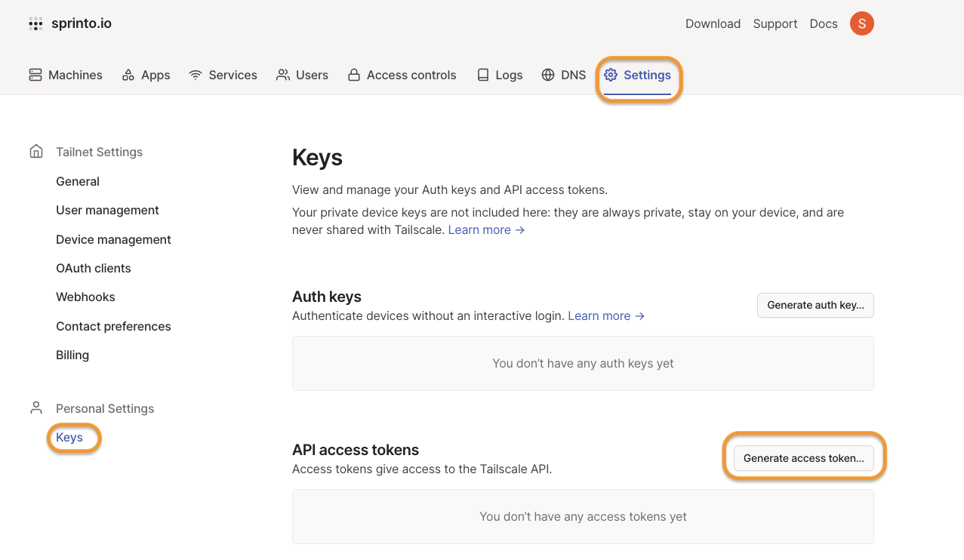Go to Billing settings
This screenshot has width=964, height=560.
(x=72, y=355)
